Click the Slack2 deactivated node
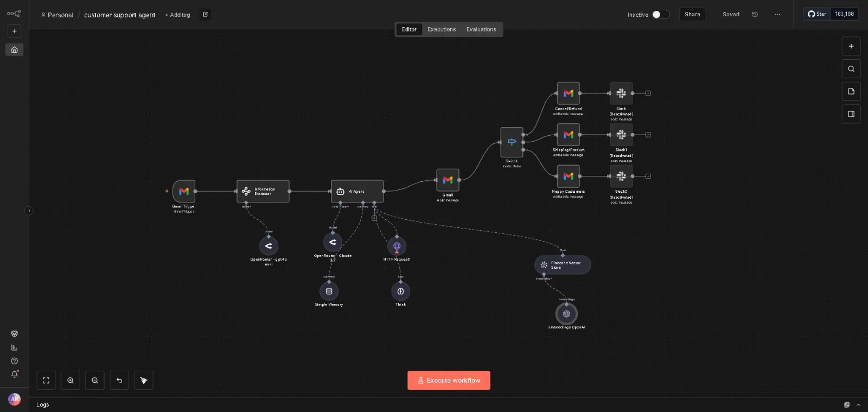The height and width of the screenshot is (412, 868). coord(621,176)
